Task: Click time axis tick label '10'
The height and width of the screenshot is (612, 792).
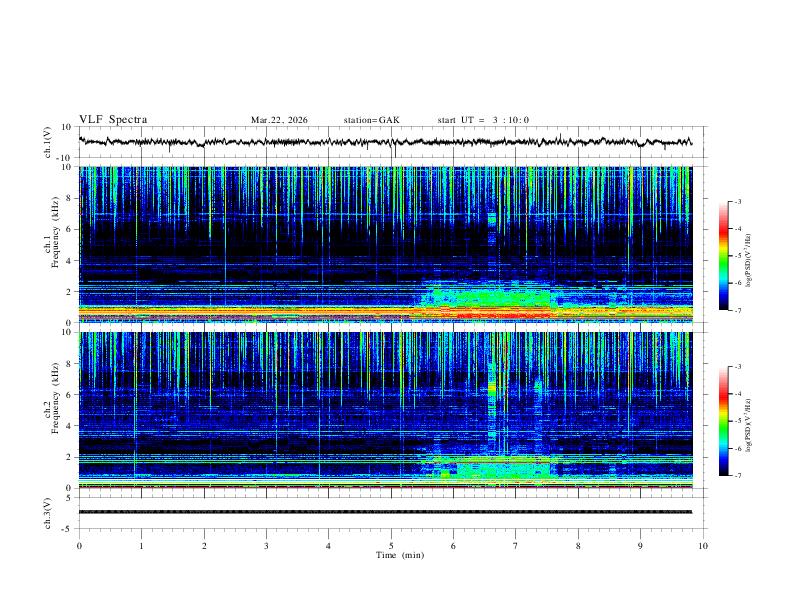Action: [703, 546]
